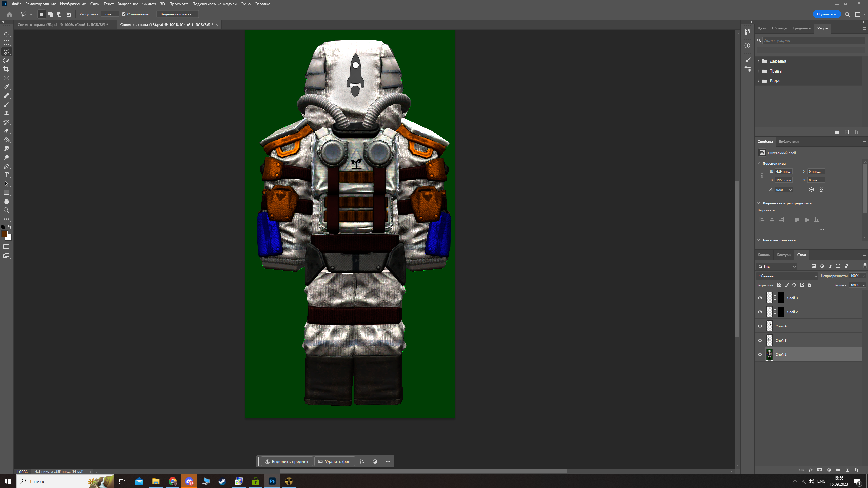Open layer styles fx menu
The width and height of the screenshot is (868, 488).
coord(811,470)
